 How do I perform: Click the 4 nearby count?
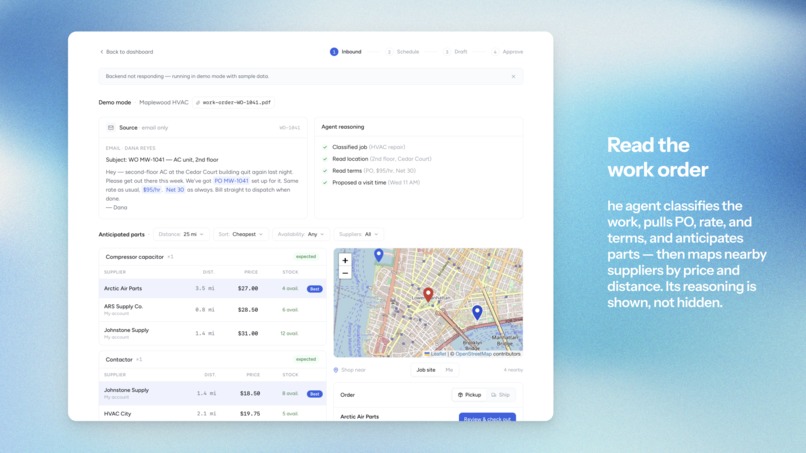513,370
